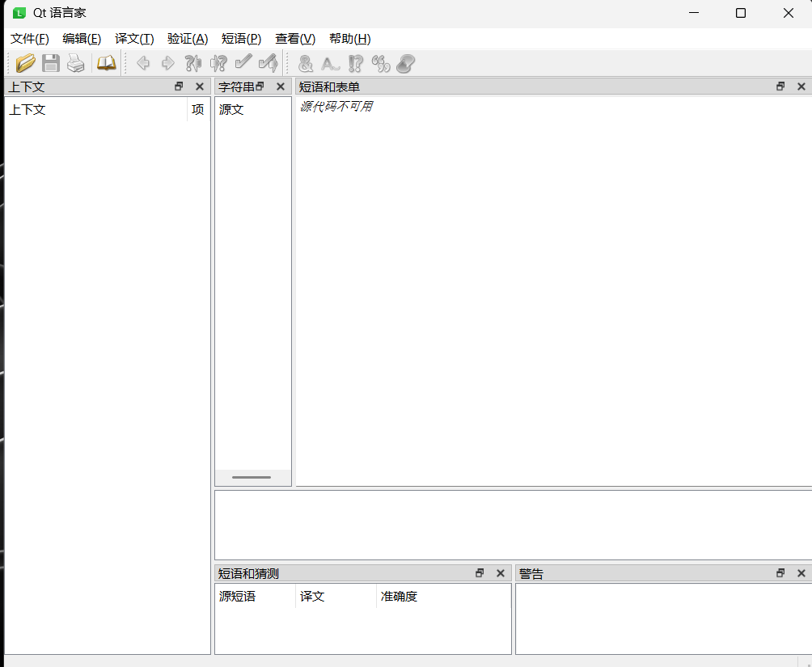
Task: Float the 警告 dock panel
Action: point(780,572)
